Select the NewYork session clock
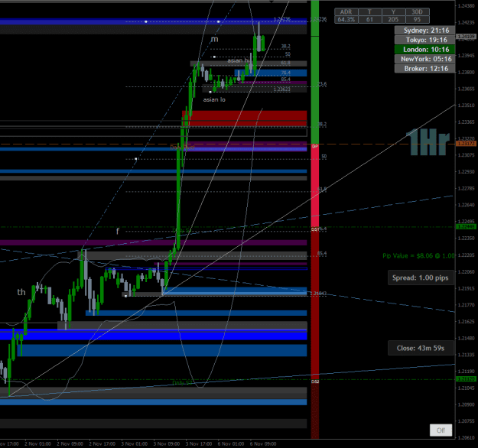Viewport: 478px width, 448px height. tap(425, 59)
